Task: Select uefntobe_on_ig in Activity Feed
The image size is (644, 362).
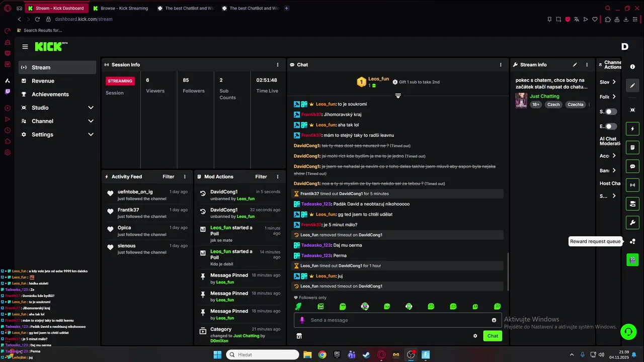Action: (135, 192)
